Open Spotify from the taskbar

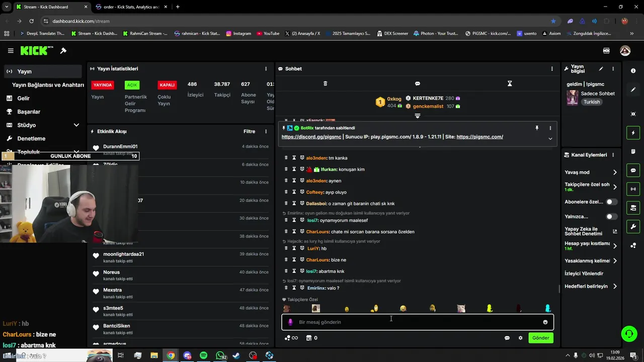203,355
